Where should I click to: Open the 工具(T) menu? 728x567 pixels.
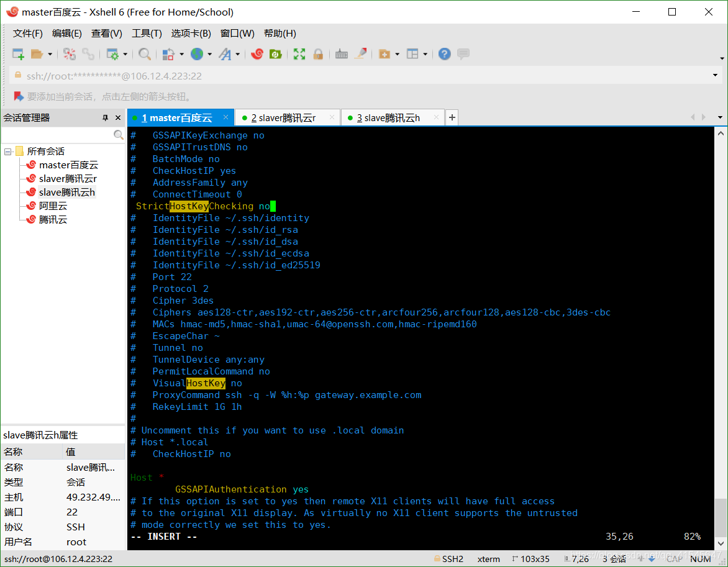pos(147,34)
